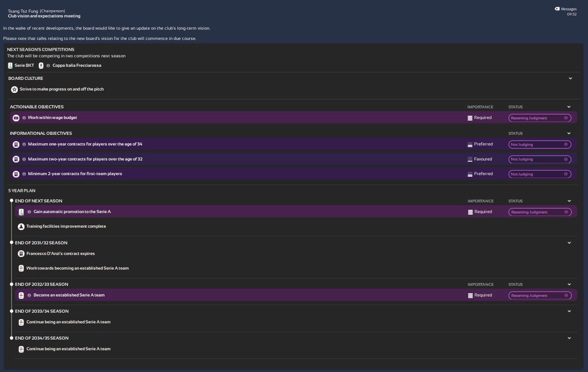588x372 pixels.
Task: Click the Serie BKT competition badge icon
Action: pyautogui.click(x=10, y=66)
